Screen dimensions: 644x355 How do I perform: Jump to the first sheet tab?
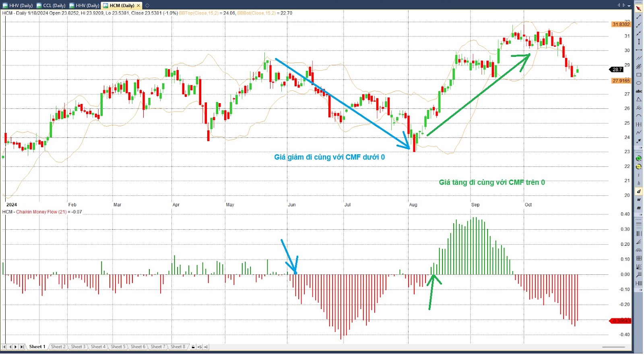pyautogui.click(x=4, y=347)
